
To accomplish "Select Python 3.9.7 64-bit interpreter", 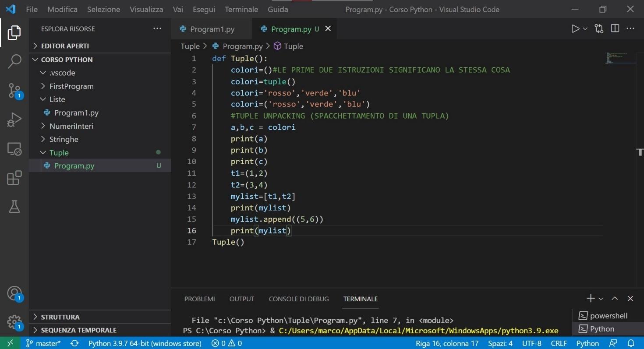I will tap(145, 343).
